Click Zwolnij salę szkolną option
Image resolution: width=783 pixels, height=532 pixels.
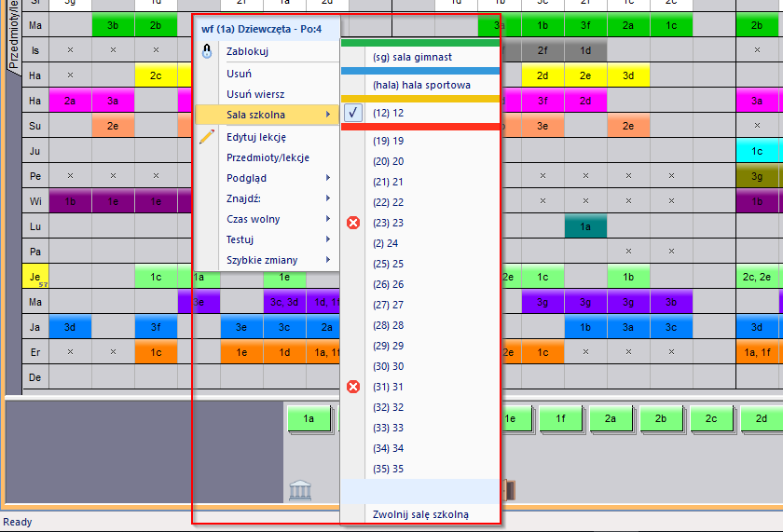click(x=420, y=514)
